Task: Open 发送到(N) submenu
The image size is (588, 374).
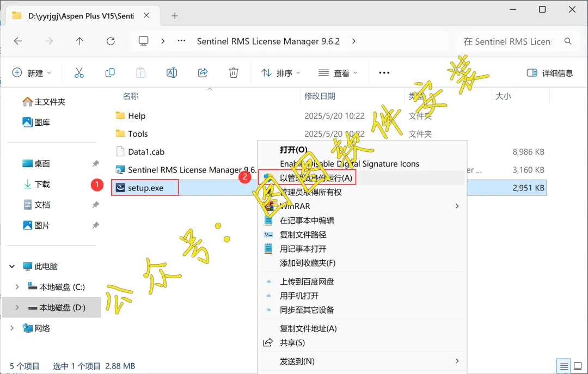Action: click(363, 361)
